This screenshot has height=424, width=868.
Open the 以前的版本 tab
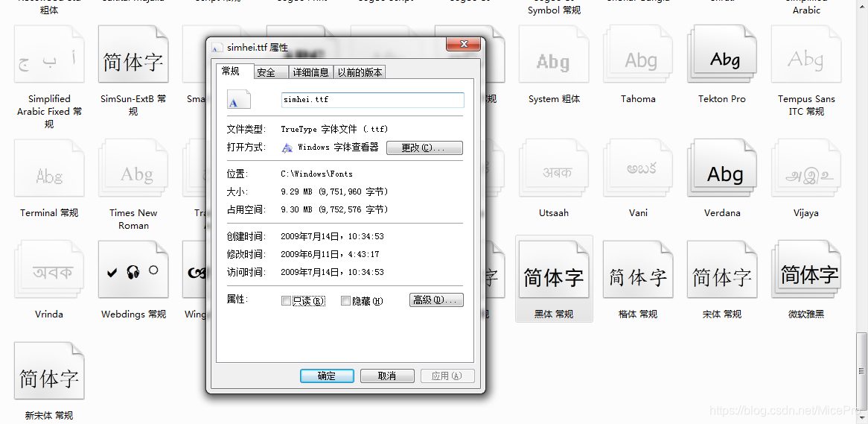tap(360, 72)
